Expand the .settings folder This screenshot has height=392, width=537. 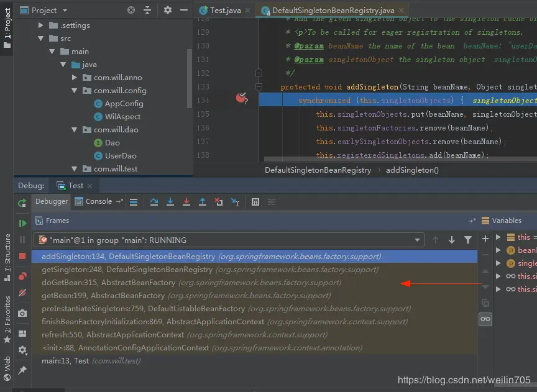pyautogui.click(x=41, y=25)
